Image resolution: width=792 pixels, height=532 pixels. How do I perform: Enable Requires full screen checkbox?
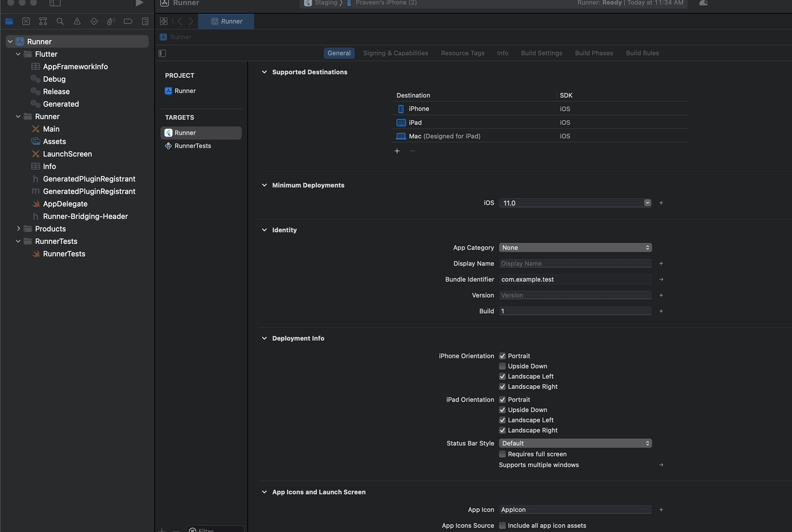502,454
